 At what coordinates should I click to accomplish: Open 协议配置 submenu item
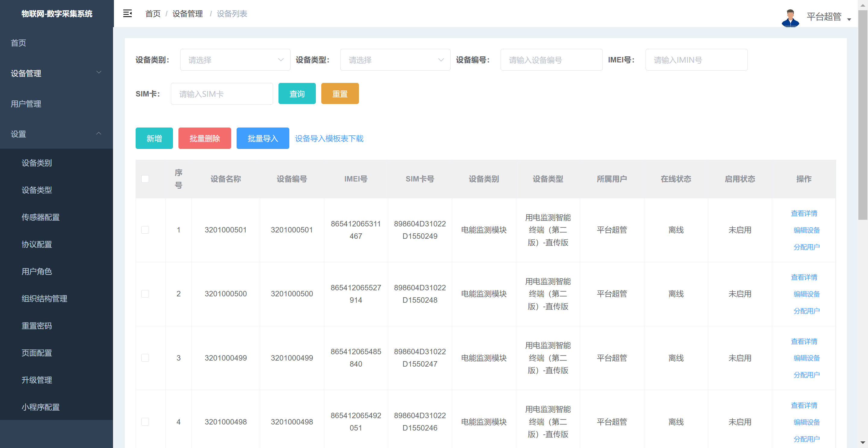(x=57, y=244)
